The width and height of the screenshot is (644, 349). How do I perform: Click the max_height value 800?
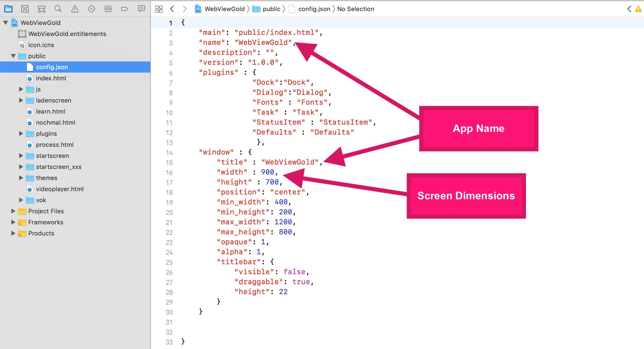[285, 232]
